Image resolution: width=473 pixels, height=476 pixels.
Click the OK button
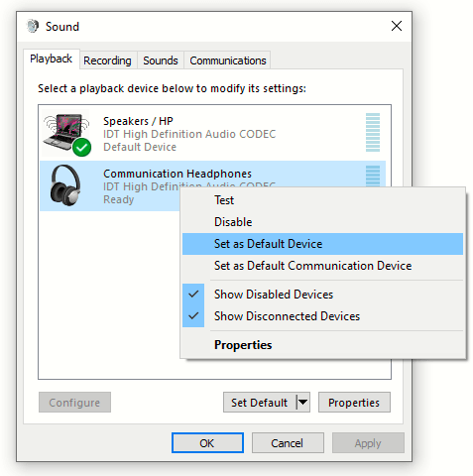click(x=207, y=443)
